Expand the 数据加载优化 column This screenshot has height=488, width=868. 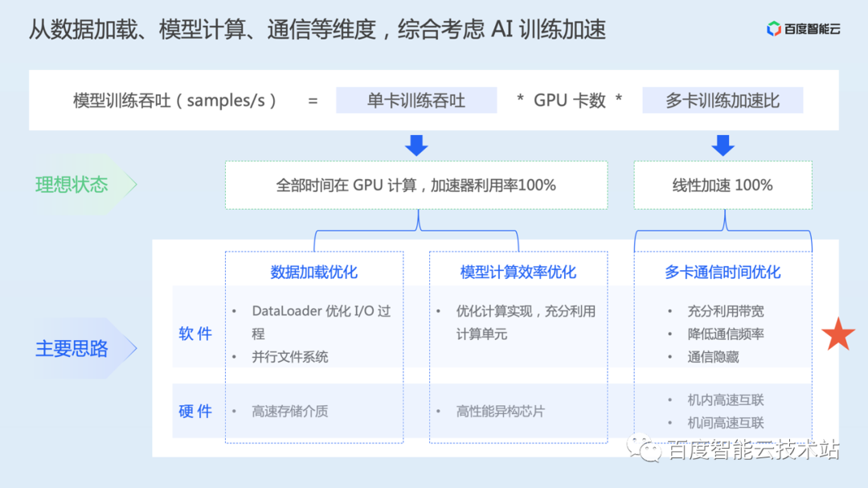pos(313,272)
